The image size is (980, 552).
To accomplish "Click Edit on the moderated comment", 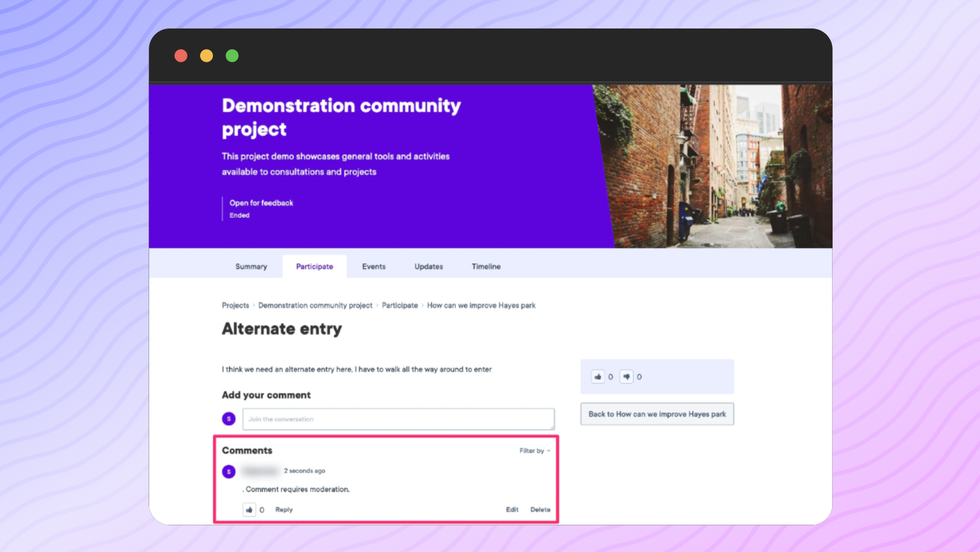I will click(512, 510).
